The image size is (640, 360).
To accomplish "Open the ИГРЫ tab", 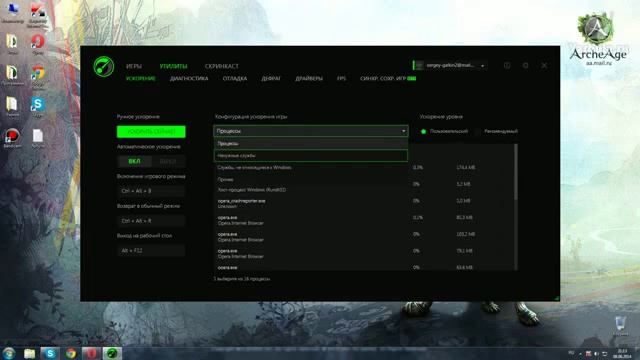I will [x=134, y=66].
